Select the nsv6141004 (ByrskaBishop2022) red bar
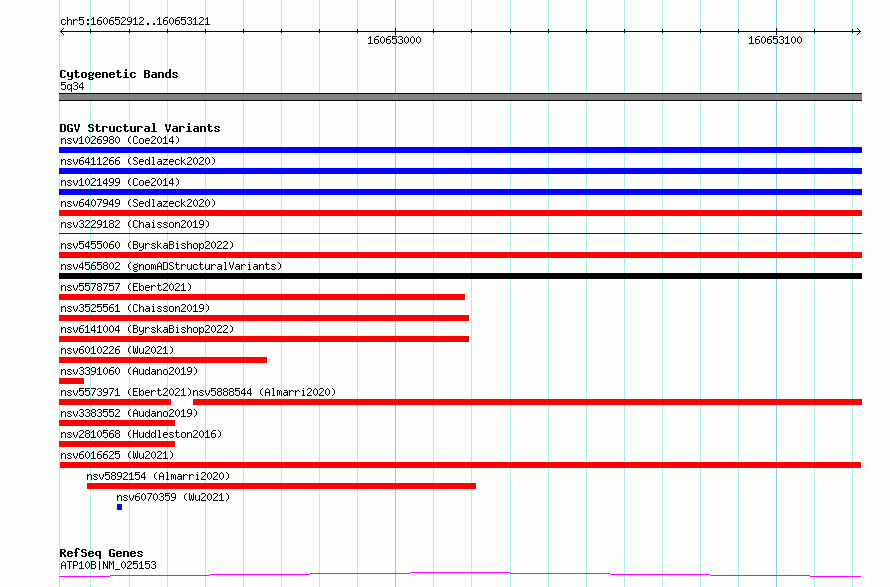Image resolution: width=890 pixels, height=587 pixels. point(264,339)
